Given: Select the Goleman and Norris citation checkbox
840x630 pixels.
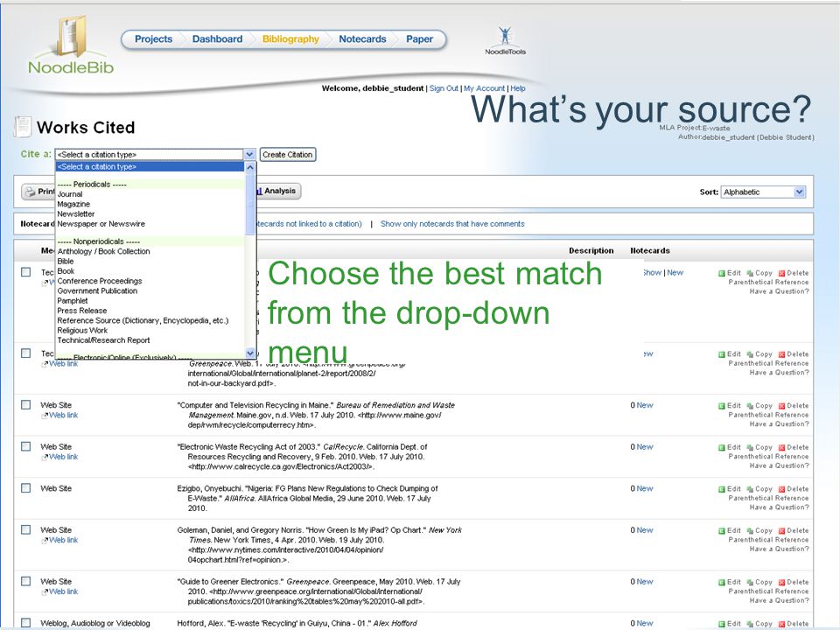Looking at the screenshot, I should 25,530.
